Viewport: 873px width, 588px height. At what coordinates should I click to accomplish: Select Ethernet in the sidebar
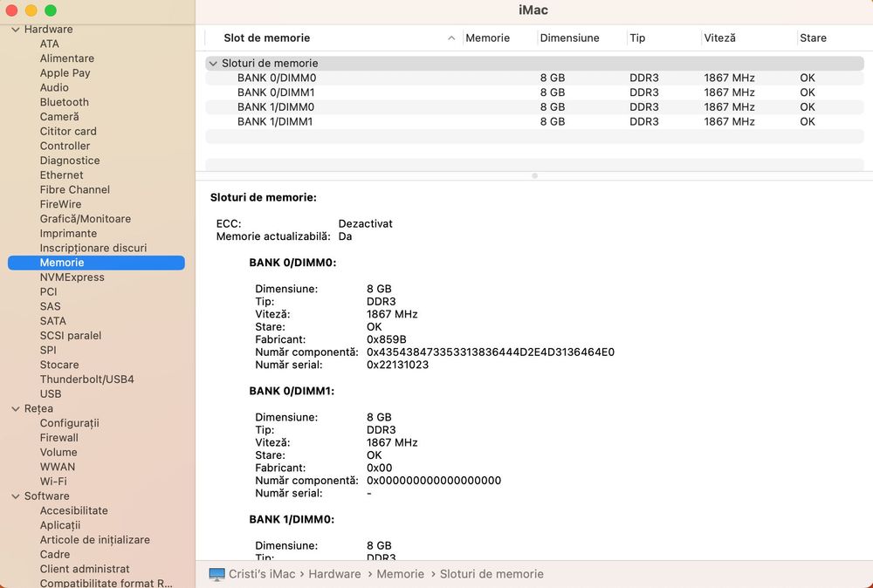pyautogui.click(x=61, y=174)
